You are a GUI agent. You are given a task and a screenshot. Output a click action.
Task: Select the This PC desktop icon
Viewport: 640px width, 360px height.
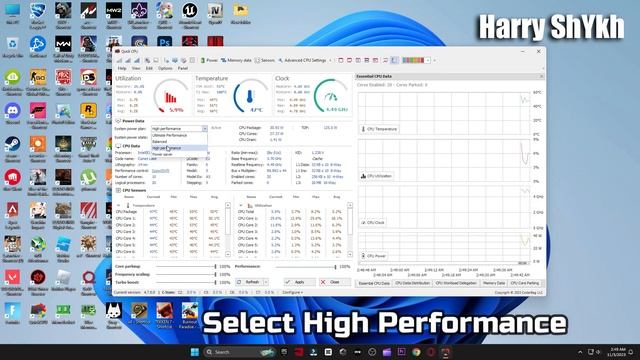pyautogui.click(x=12, y=14)
